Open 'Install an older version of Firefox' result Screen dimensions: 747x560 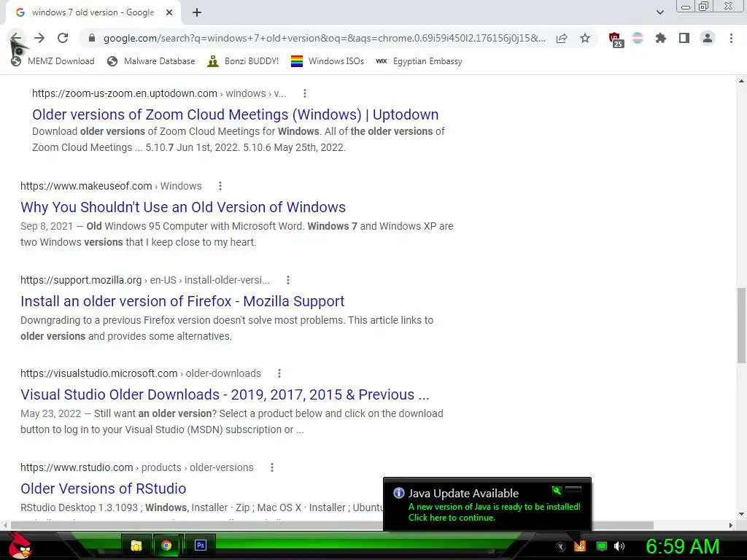tap(182, 301)
